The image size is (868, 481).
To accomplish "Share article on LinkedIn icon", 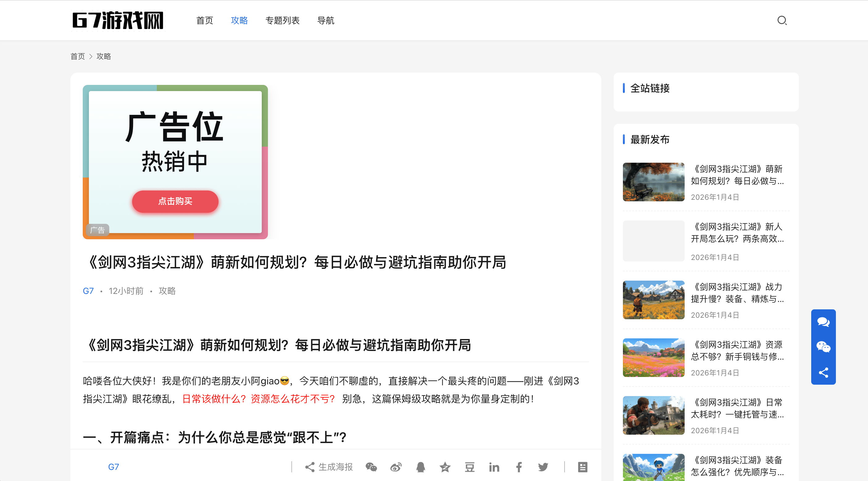I will pos(494,467).
